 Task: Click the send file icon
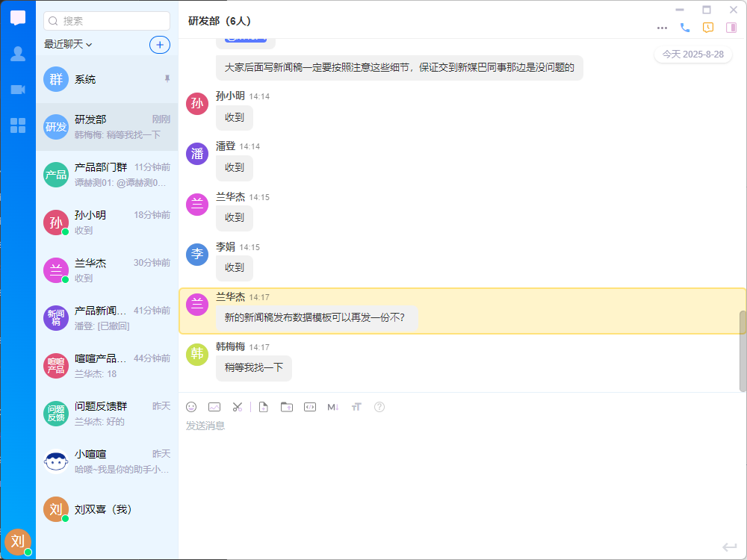[x=263, y=407]
